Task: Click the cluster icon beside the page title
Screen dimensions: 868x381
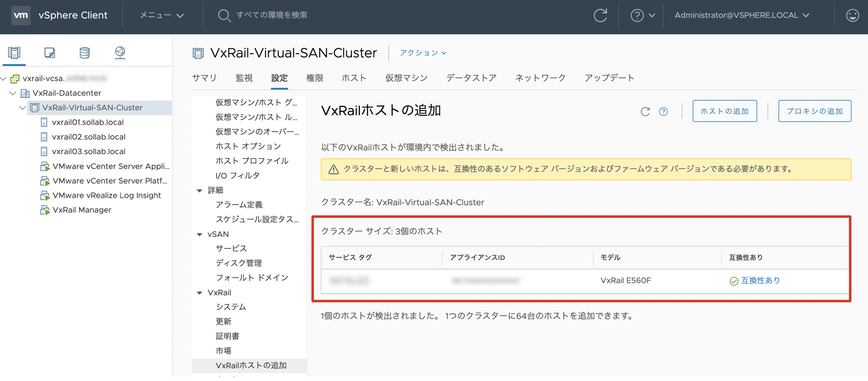Action: click(198, 53)
